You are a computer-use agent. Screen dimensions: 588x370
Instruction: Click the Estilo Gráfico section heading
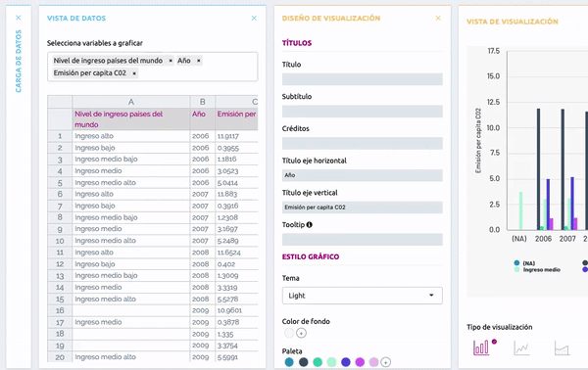[x=311, y=256]
